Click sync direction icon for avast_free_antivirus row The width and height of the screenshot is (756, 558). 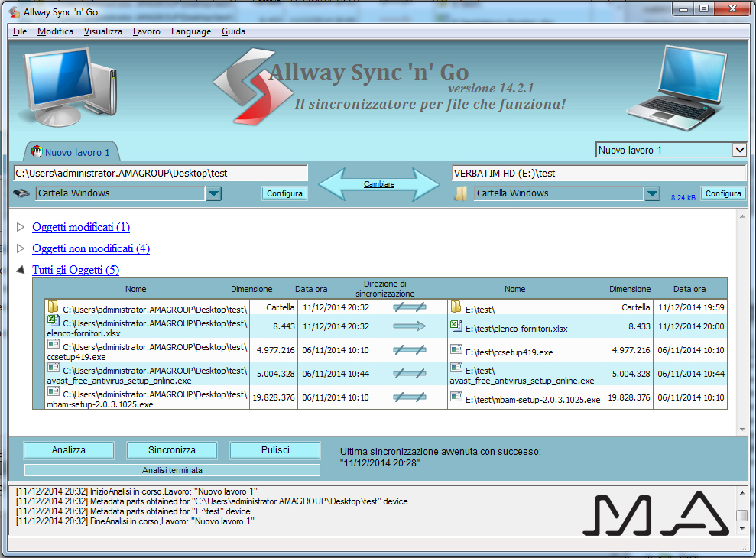coord(409,373)
